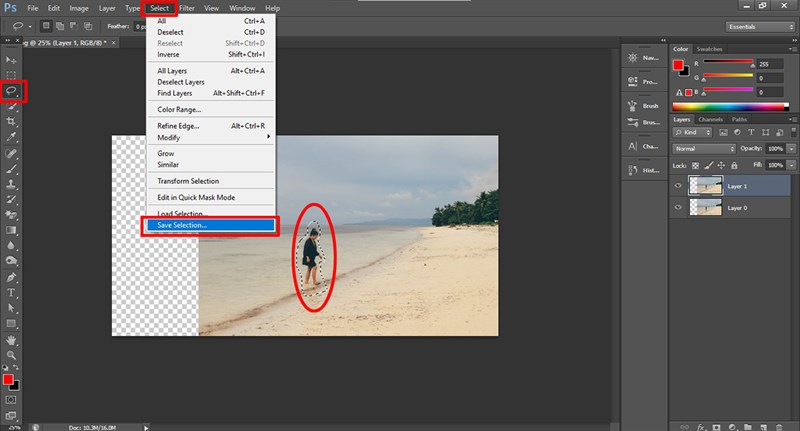Enable Subtract from selection mode
The image size is (800, 431).
click(x=73, y=26)
